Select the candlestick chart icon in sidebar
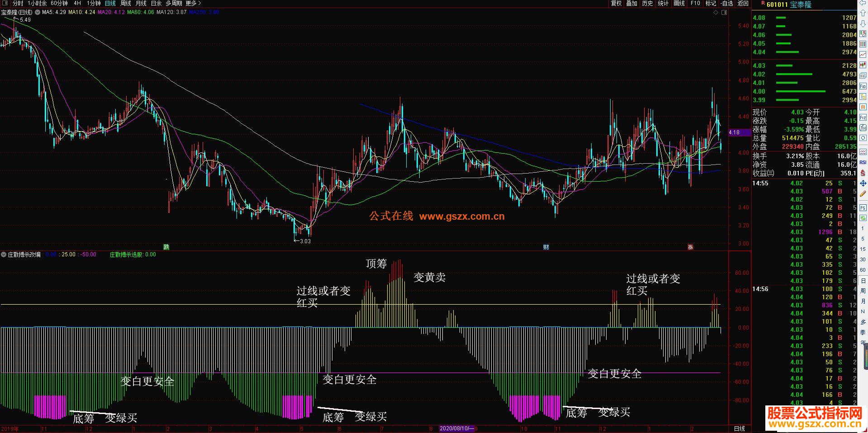868x433 pixels. pyautogui.click(x=863, y=65)
